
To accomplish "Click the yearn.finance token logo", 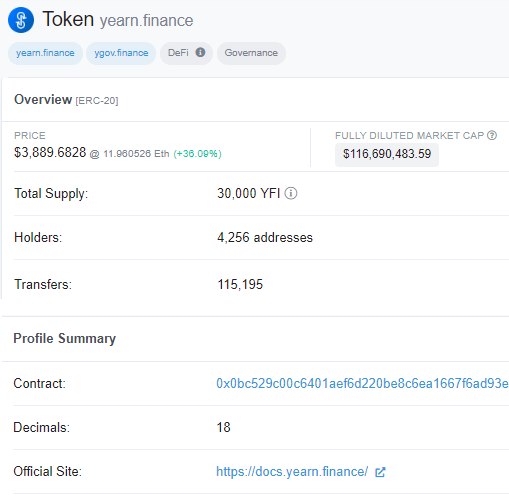I will [x=21, y=20].
